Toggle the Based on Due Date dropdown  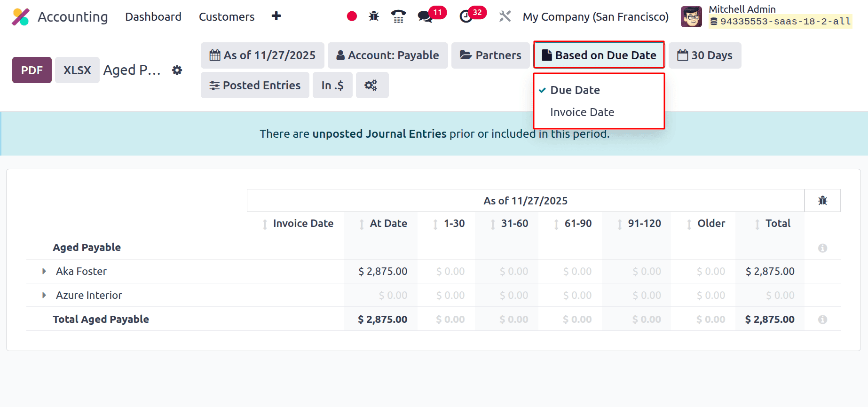[x=599, y=55]
